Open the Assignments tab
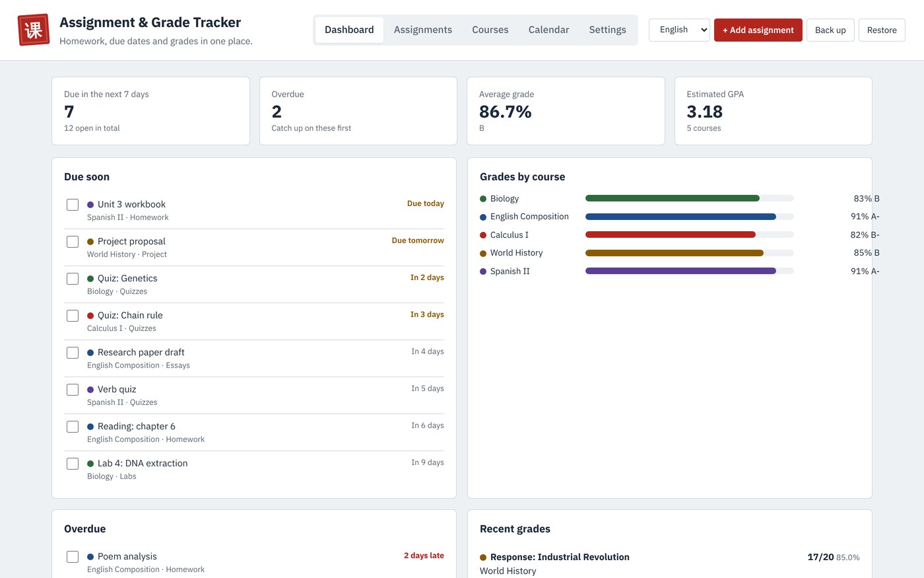Image resolution: width=924 pixels, height=578 pixels. pos(423,30)
